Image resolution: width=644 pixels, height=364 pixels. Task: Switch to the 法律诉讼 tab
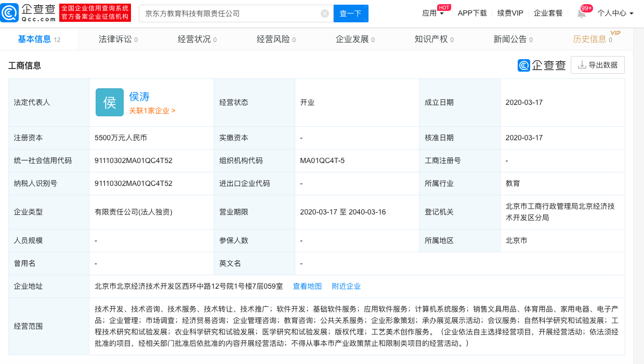click(x=118, y=39)
